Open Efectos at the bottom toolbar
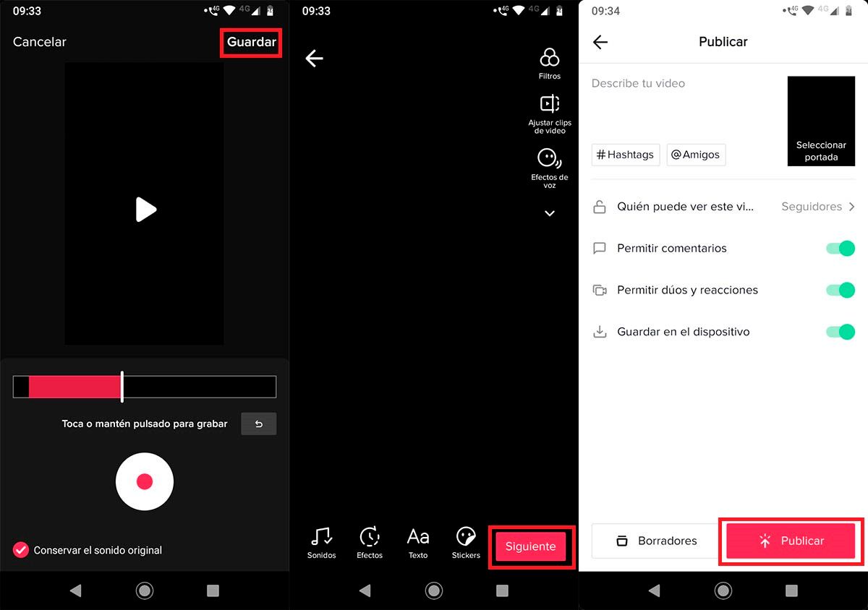 pos(370,543)
